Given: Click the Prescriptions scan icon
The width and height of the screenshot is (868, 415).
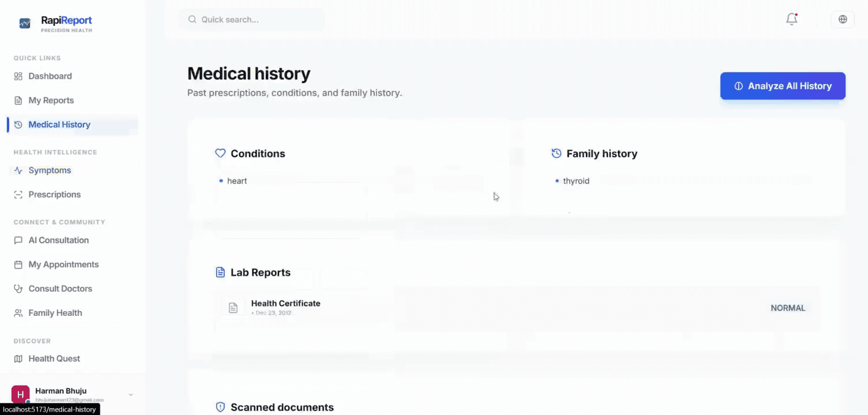Looking at the screenshot, I should [x=18, y=195].
